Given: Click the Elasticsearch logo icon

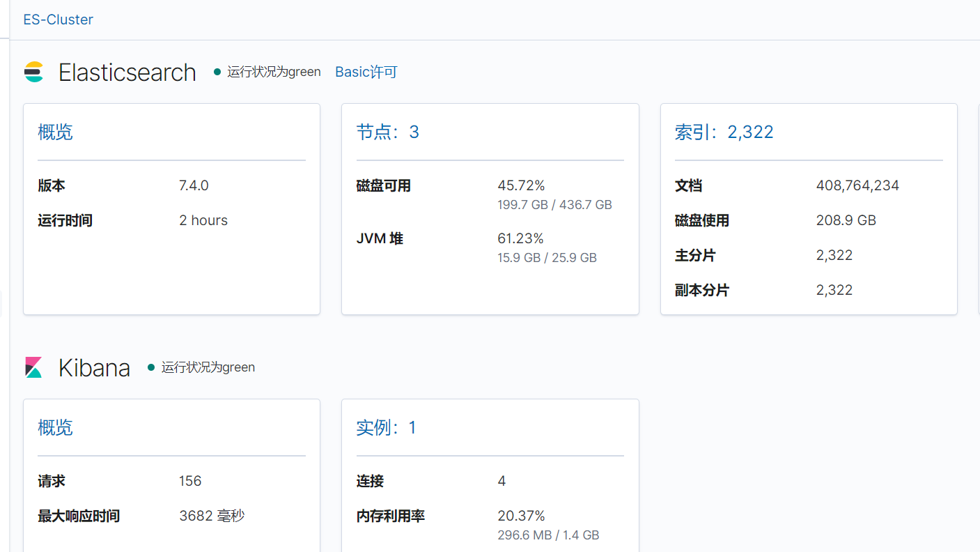Looking at the screenshot, I should coord(34,72).
